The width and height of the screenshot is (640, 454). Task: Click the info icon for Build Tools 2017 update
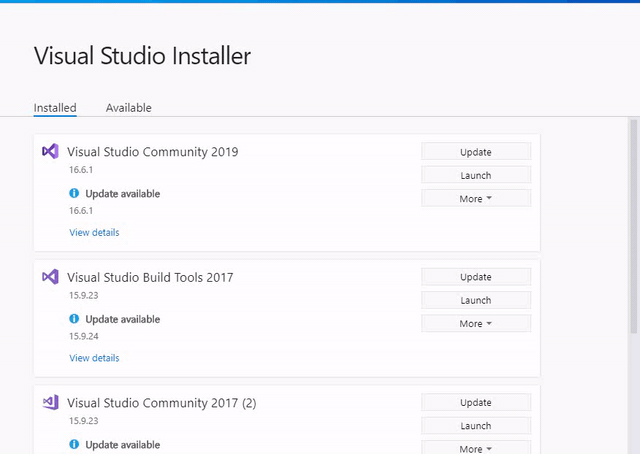[74, 318]
